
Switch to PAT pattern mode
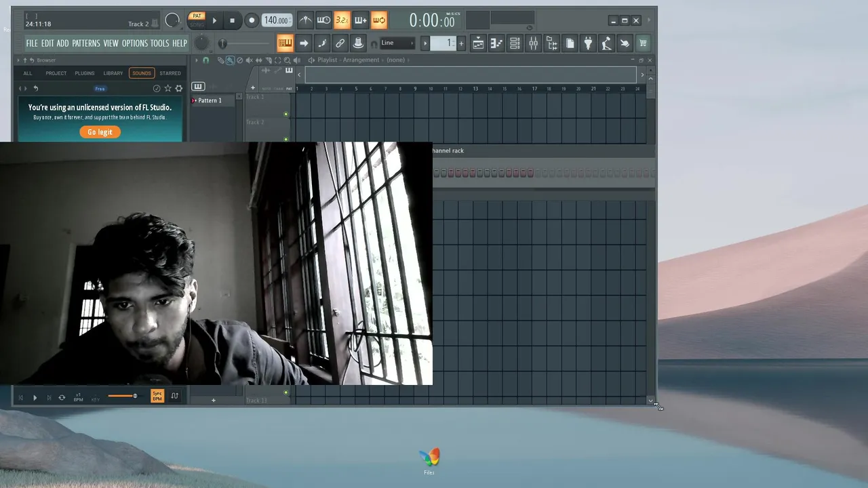tap(197, 16)
